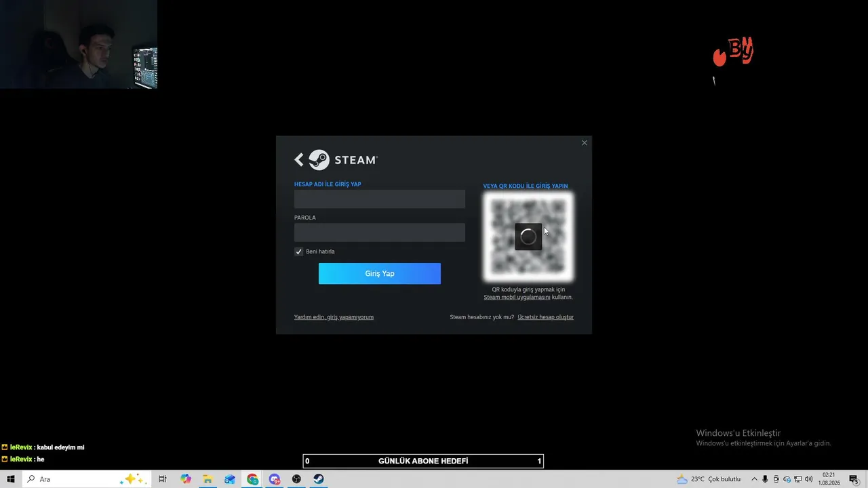Click the 'VEYA QR KODU İLE GİRİŞ YAPIN' heading

tap(526, 186)
